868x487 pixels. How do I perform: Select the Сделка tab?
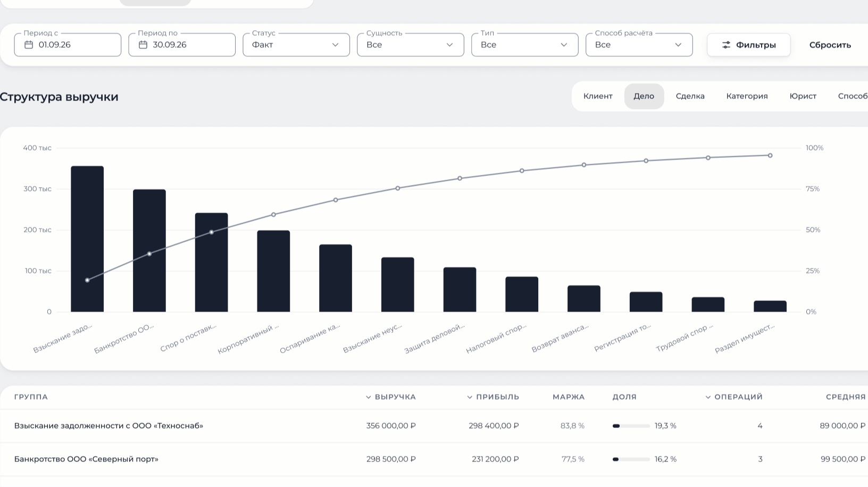point(690,96)
